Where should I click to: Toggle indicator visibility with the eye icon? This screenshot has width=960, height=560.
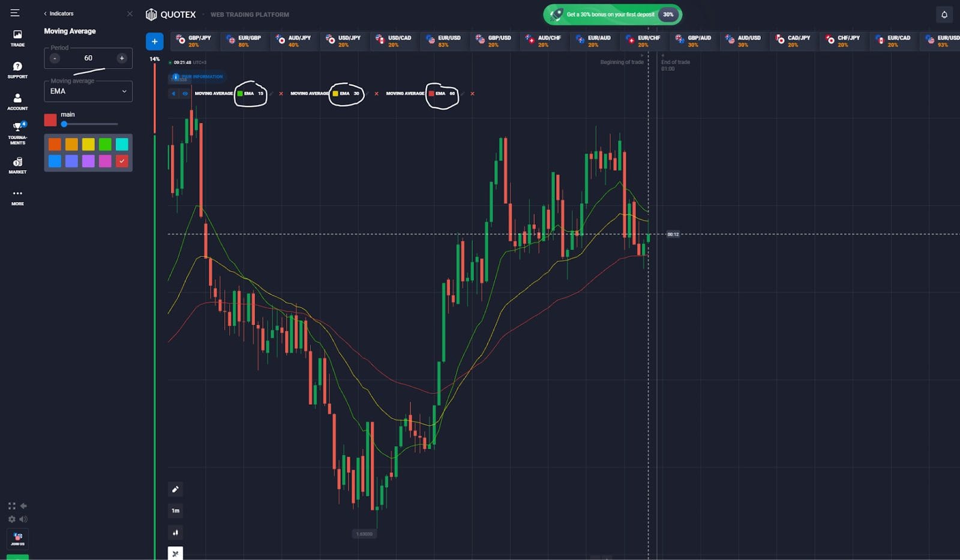click(x=185, y=94)
